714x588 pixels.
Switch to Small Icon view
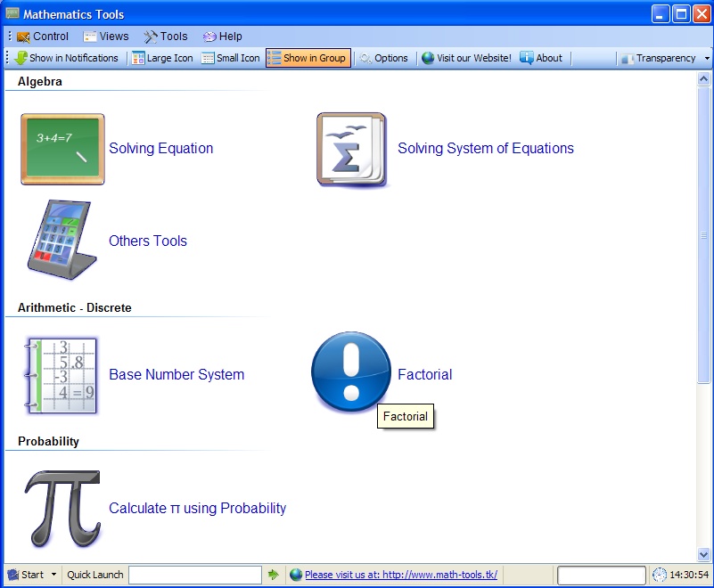pyautogui.click(x=231, y=58)
